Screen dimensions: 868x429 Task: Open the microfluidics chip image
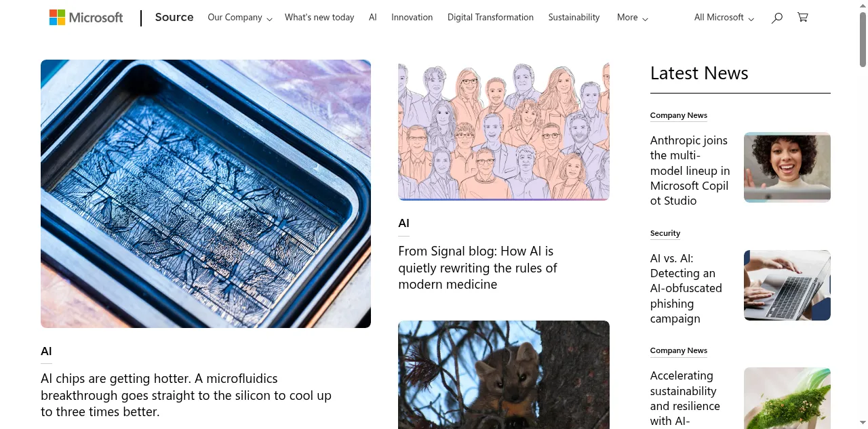205,194
